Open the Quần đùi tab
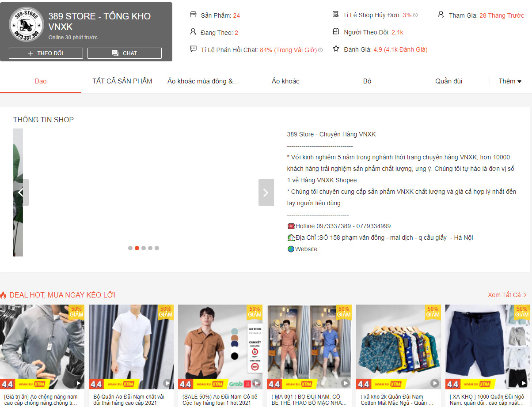This screenshot has height=407, width=532. 449,81
